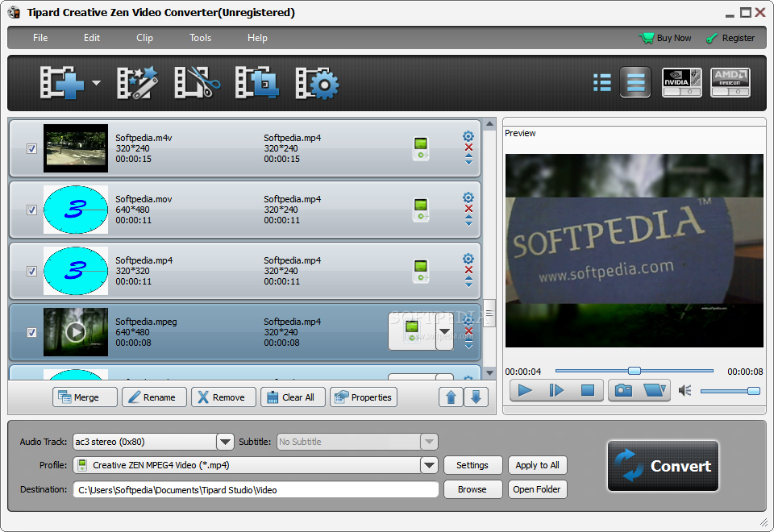Switch to compact list view

[x=601, y=82]
